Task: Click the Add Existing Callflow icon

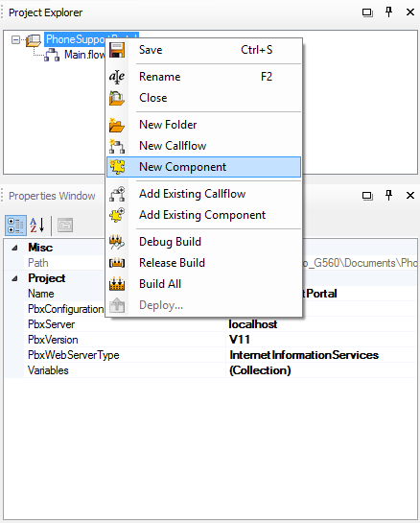Action: click(117, 194)
